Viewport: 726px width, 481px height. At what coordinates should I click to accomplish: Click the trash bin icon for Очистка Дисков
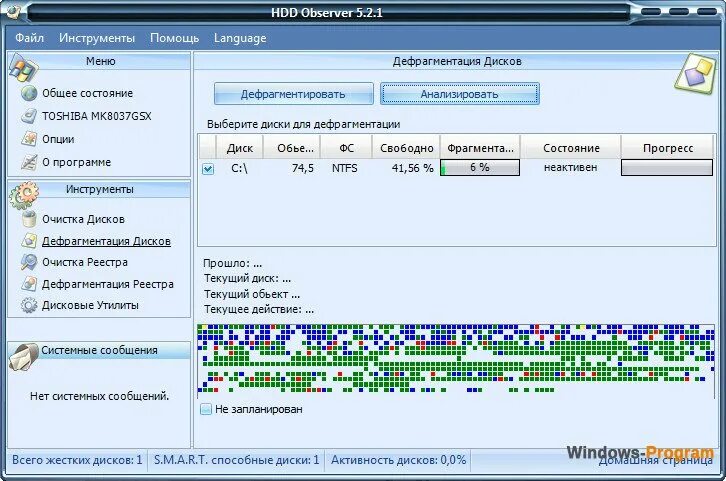29,219
